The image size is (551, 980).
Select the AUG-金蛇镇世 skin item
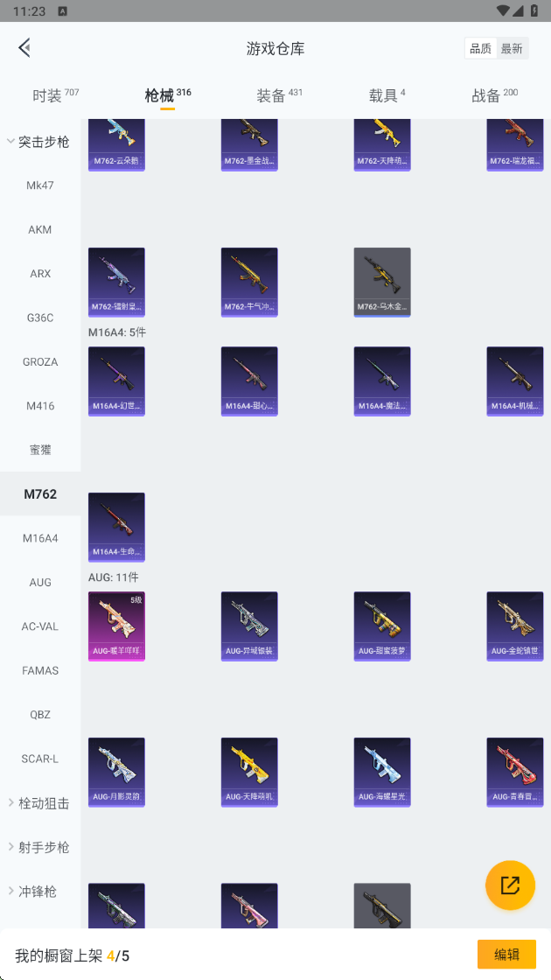(515, 626)
